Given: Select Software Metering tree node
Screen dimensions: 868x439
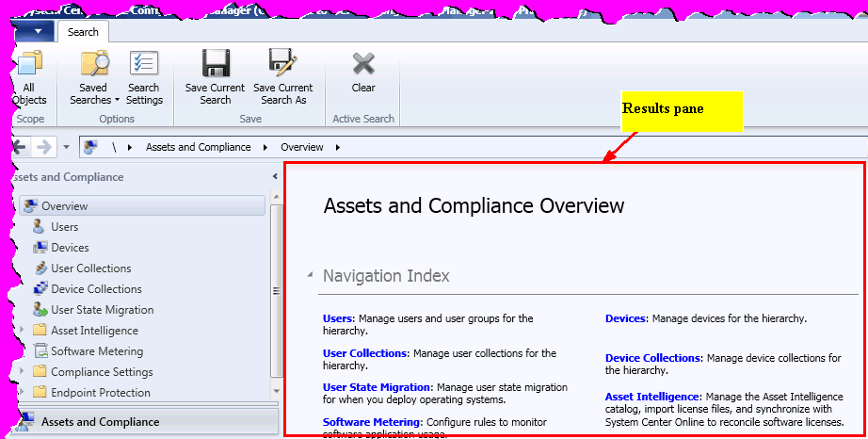Looking at the screenshot, I should click(x=97, y=351).
